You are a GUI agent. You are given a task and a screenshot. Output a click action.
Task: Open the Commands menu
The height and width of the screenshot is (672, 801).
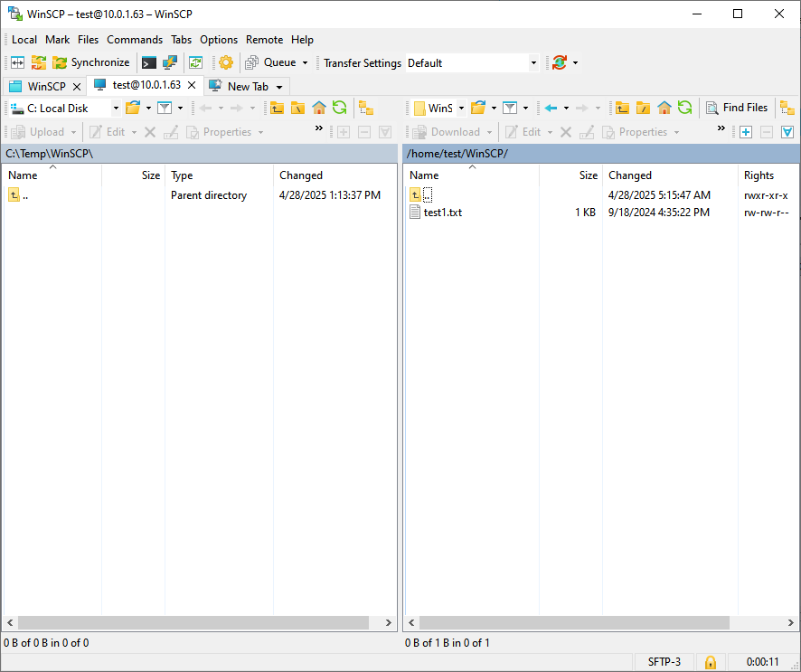[135, 40]
